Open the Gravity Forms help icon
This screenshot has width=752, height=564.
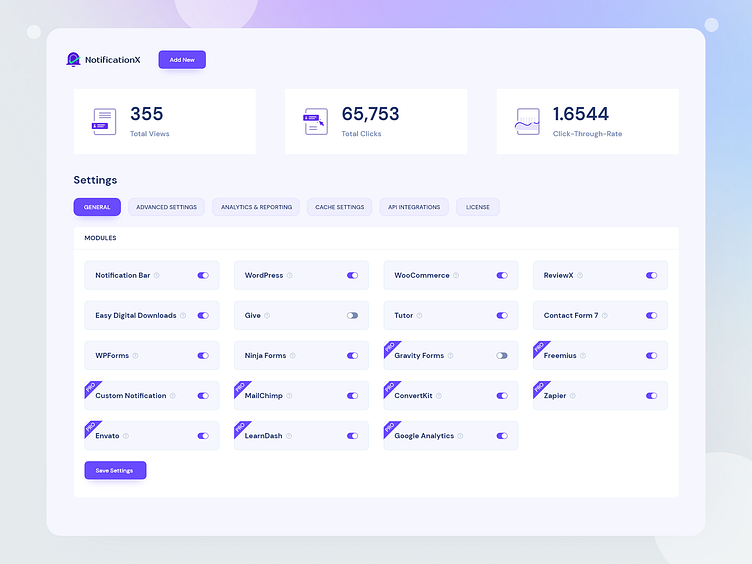450,355
